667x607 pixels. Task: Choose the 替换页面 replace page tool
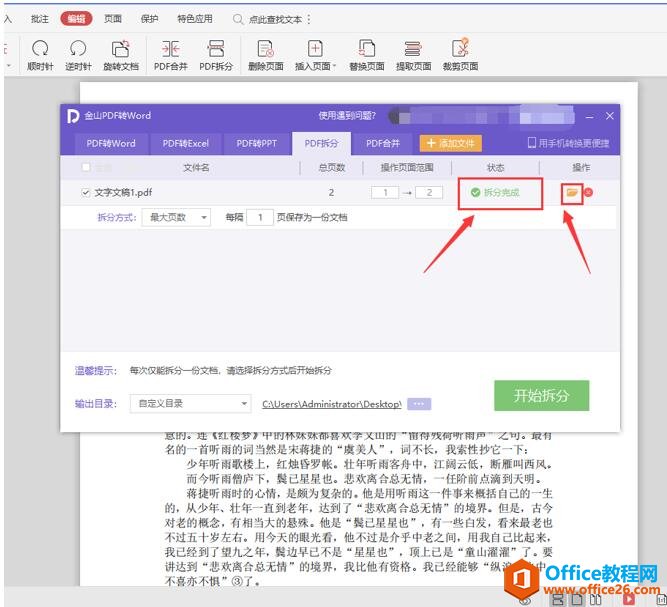pos(367,55)
